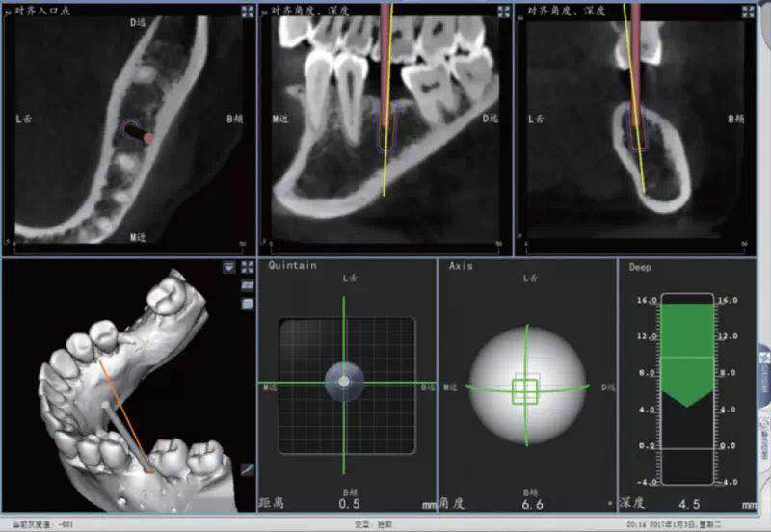
Task: Maximize the sagittal angle-depth view panel
Action: pyautogui.click(x=503, y=12)
